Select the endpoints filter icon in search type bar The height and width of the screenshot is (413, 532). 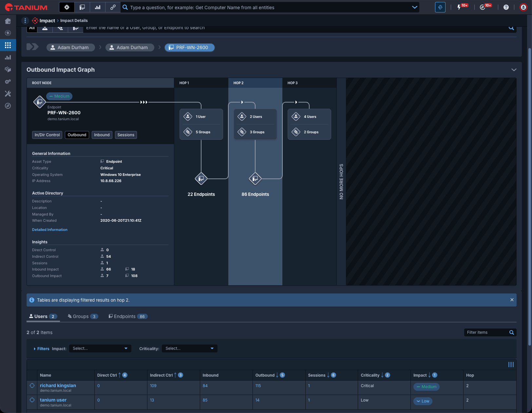pyautogui.click(x=76, y=28)
